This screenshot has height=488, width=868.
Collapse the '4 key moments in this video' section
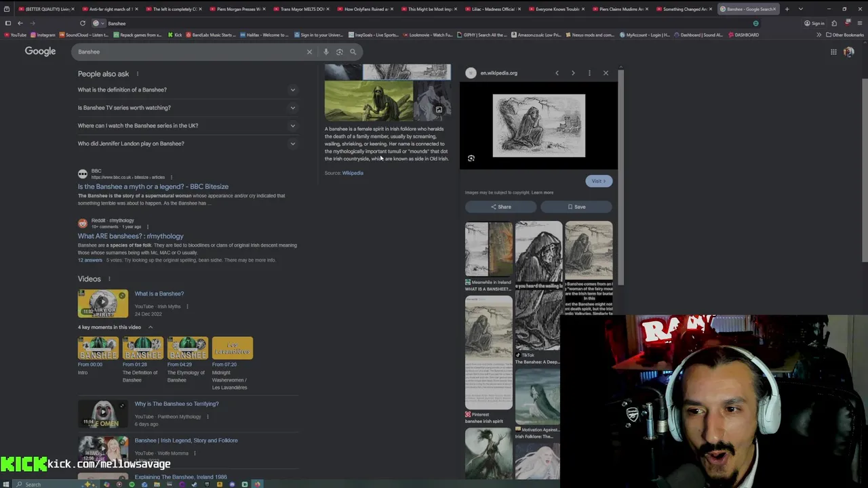tap(151, 327)
